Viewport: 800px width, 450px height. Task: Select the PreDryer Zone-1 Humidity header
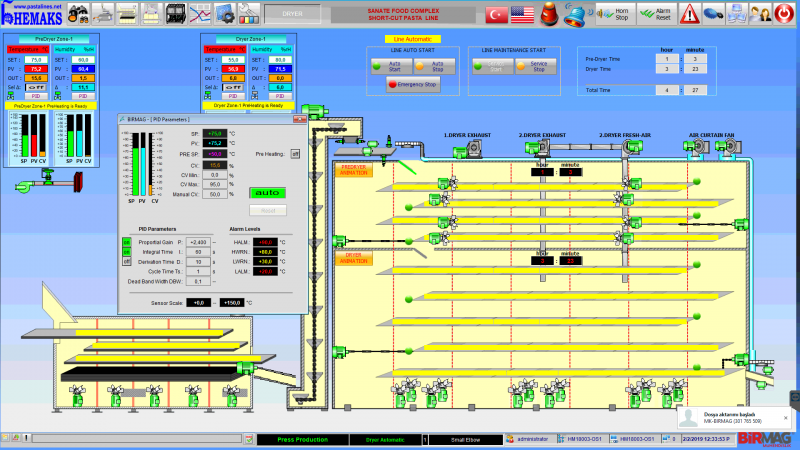coord(74,49)
